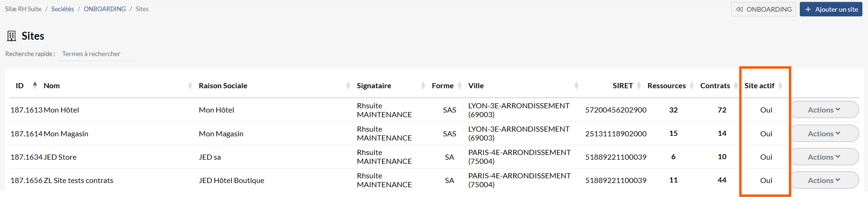Expand Actions menu for JED Store

pyautogui.click(x=825, y=157)
